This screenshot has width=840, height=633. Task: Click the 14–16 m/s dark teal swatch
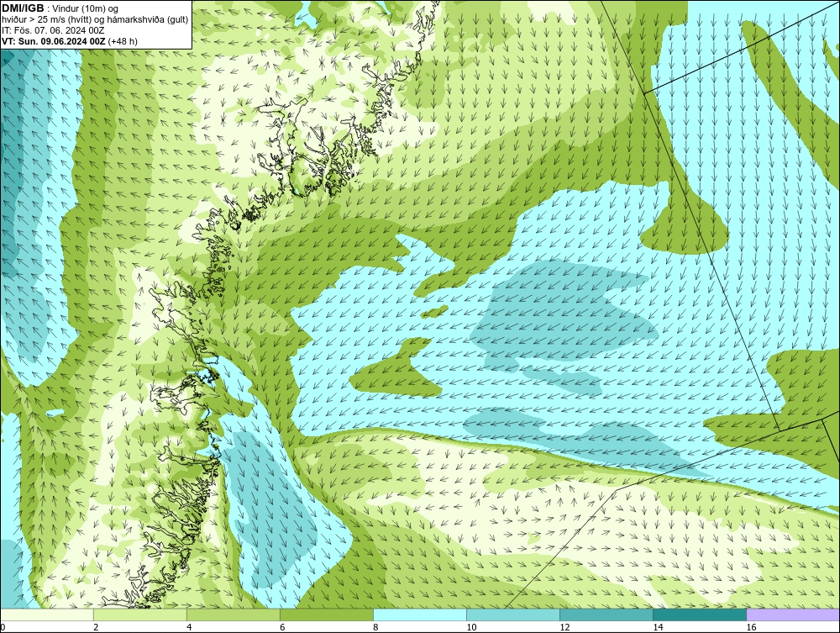(x=699, y=615)
